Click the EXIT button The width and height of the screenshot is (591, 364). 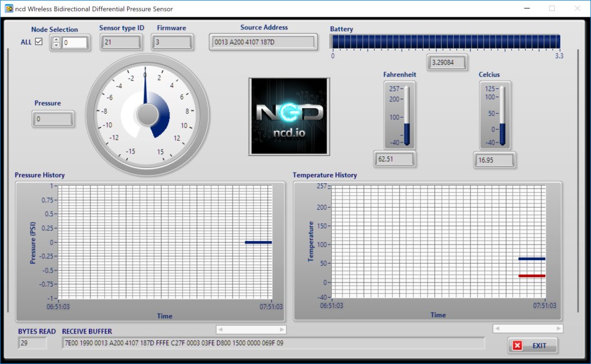pyautogui.click(x=532, y=345)
